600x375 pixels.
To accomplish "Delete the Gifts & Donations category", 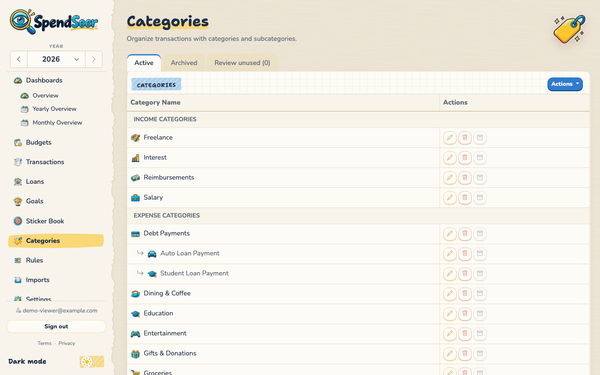I will [x=465, y=353].
